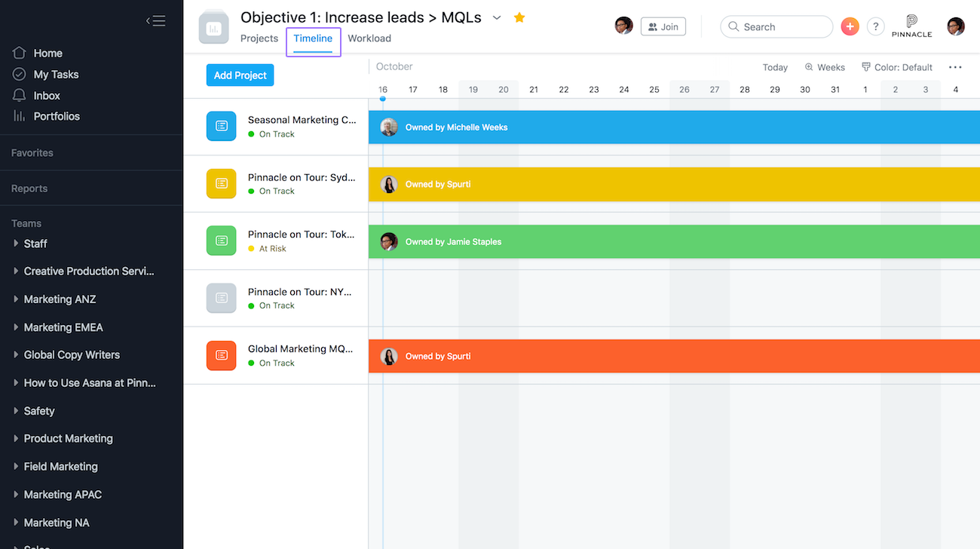Click the portfolio chart icon beside title
980x549 pixels.
click(214, 29)
